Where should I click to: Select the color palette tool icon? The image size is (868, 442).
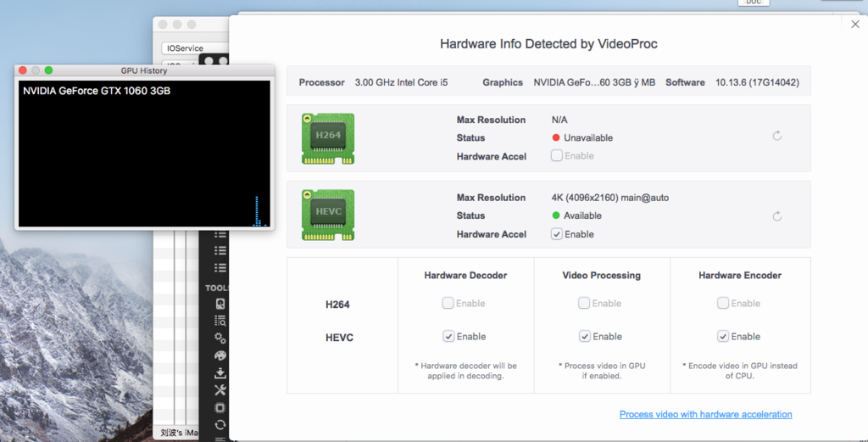click(x=220, y=356)
